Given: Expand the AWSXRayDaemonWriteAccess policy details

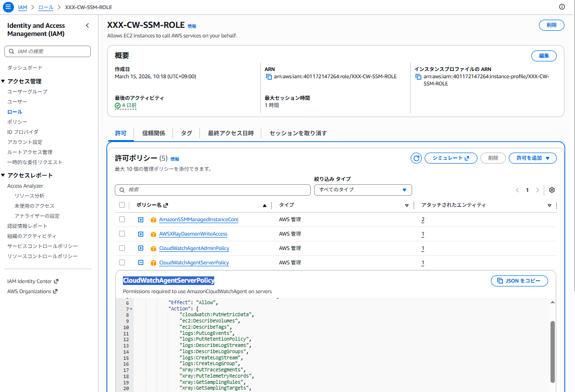Looking at the screenshot, I should [x=141, y=234].
